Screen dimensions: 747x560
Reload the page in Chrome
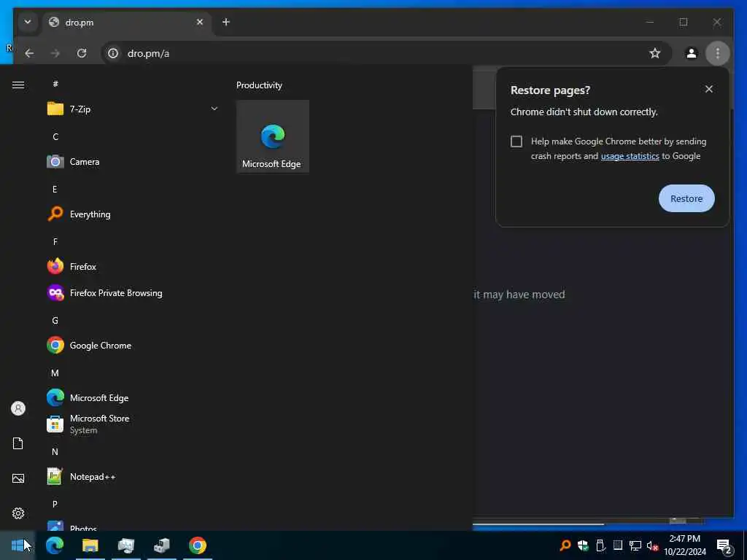pyautogui.click(x=82, y=53)
